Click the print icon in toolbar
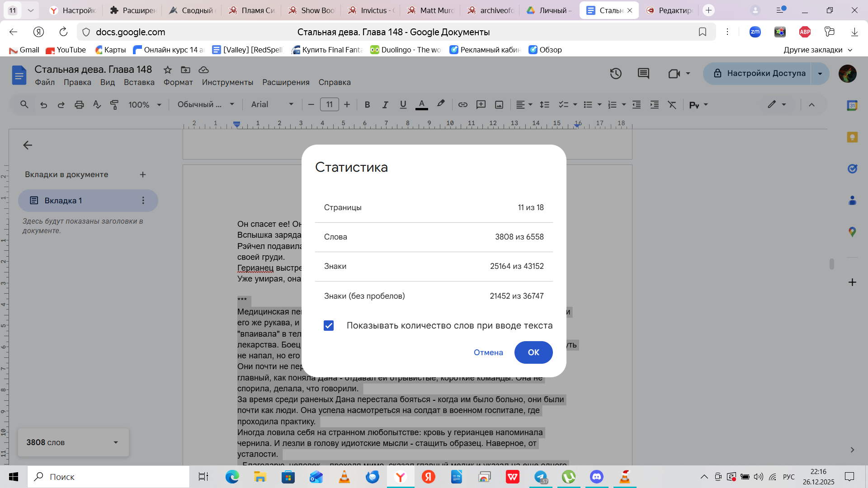Image resolution: width=868 pixels, height=488 pixels. tap(79, 105)
